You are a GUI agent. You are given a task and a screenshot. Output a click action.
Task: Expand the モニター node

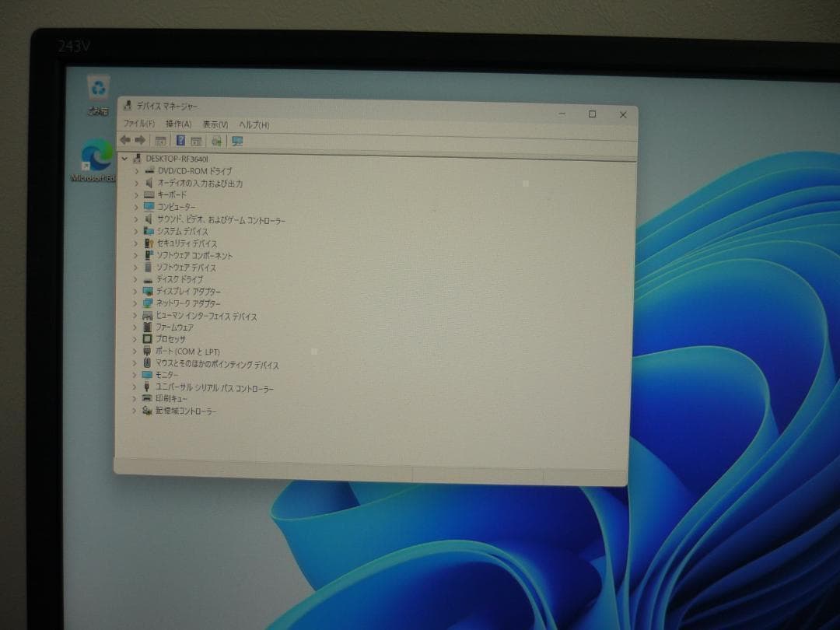(x=134, y=375)
